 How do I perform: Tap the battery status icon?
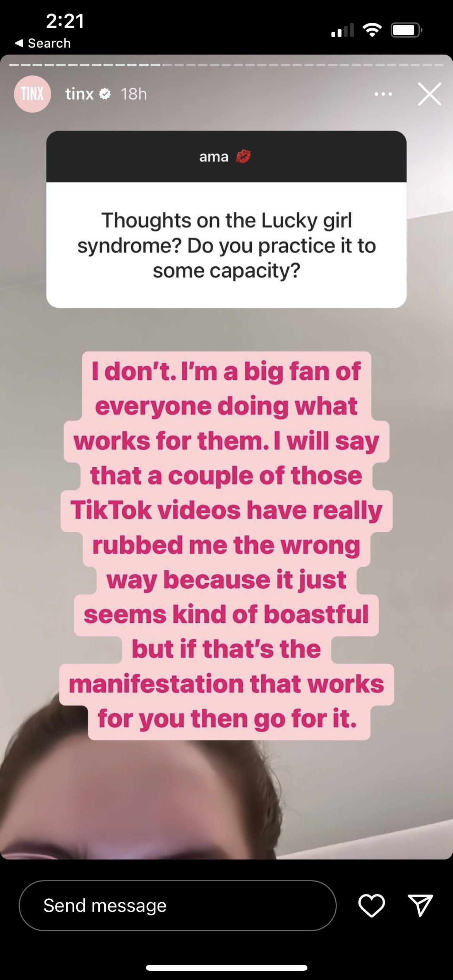click(x=406, y=30)
